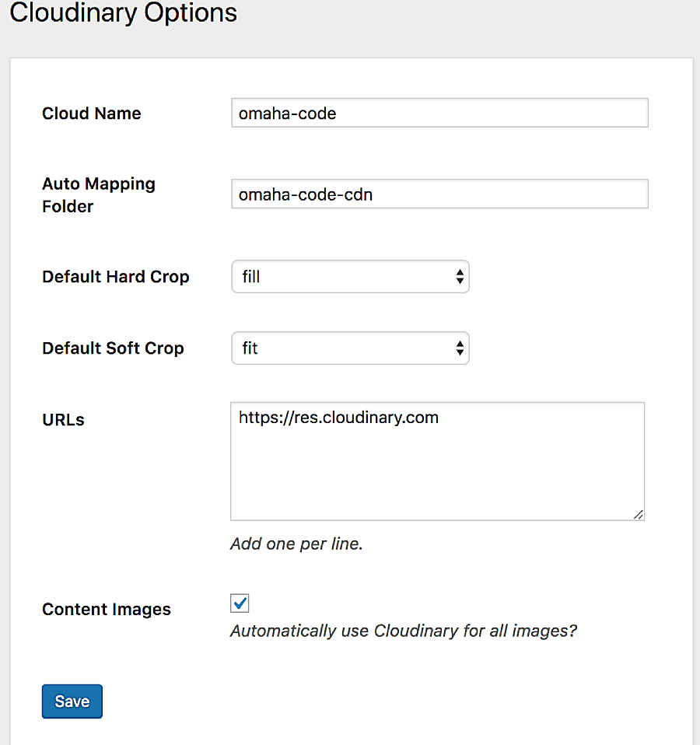The height and width of the screenshot is (745, 700).
Task: Click the Default Soft Crop label
Action: (x=113, y=348)
